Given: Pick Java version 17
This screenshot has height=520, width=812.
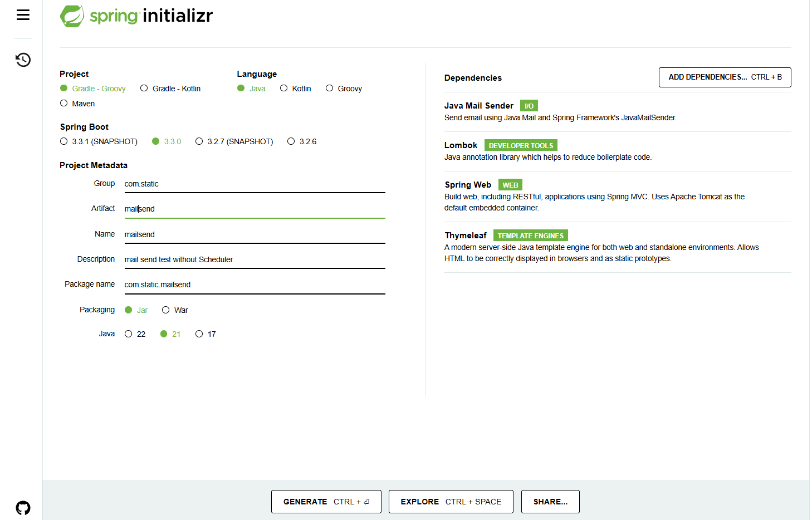Looking at the screenshot, I should point(206,334).
